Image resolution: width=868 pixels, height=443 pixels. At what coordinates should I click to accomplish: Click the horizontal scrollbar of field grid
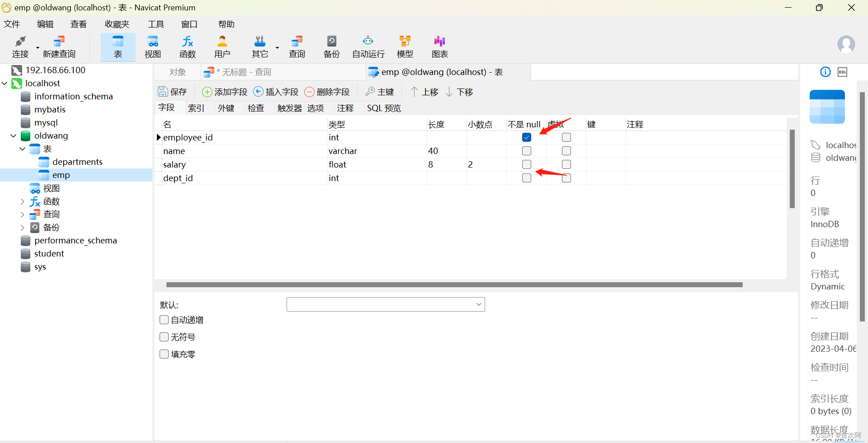(454, 285)
